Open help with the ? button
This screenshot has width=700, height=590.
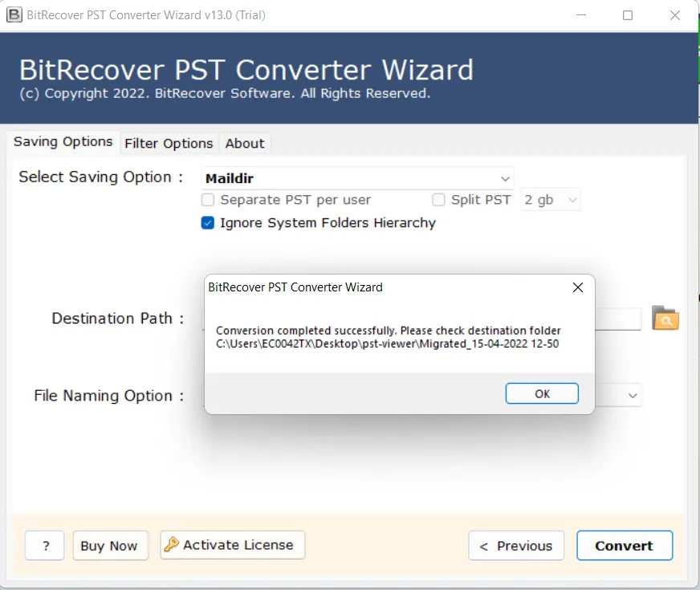pos(45,545)
